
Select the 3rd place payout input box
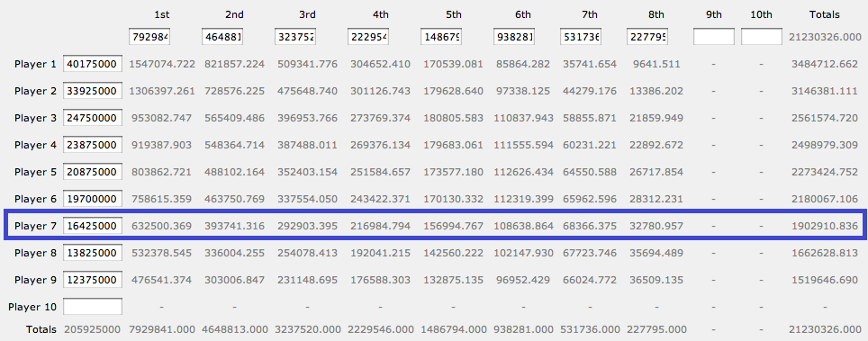[295, 37]
